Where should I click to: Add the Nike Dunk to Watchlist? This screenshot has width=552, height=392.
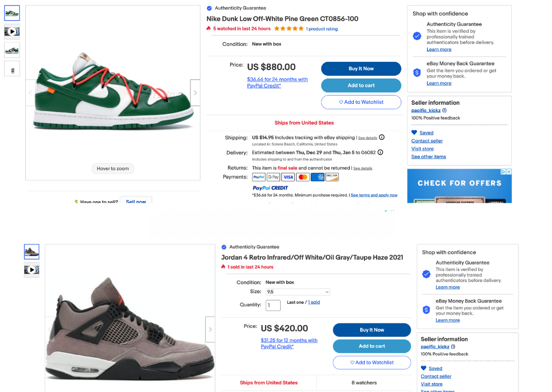click(361, 102)
